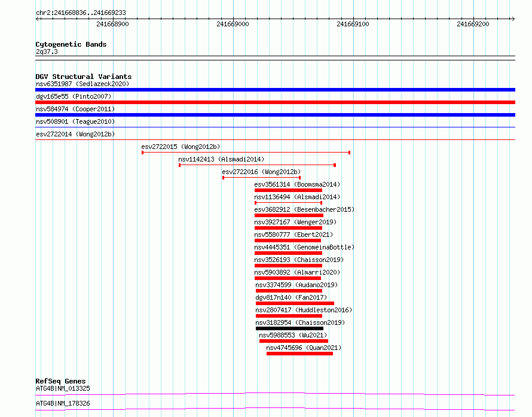Click the RefSeq Genes track heading
532x417 pixels.
point(60,381)
